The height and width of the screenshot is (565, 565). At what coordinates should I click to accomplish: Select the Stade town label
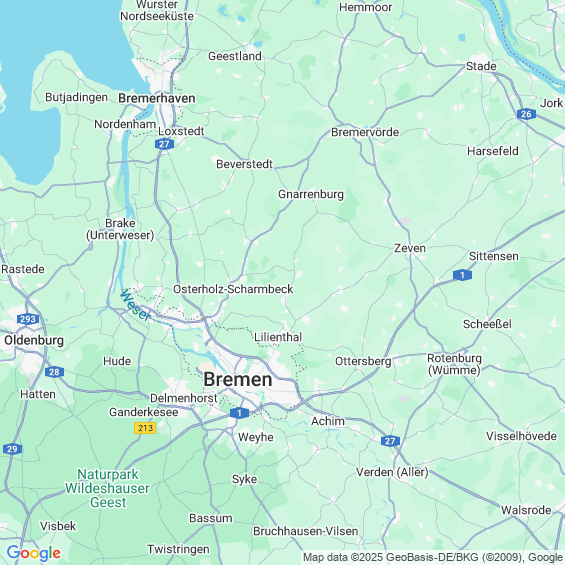(x=481, y=66)
